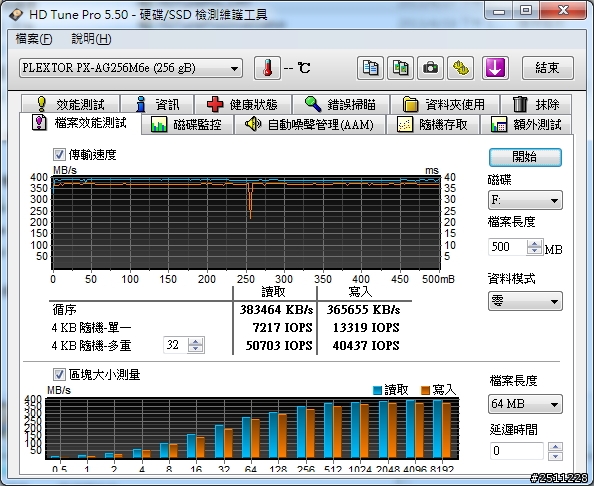Switch to the 錯誤掃瞄 error scan tab

pos(341,104)
